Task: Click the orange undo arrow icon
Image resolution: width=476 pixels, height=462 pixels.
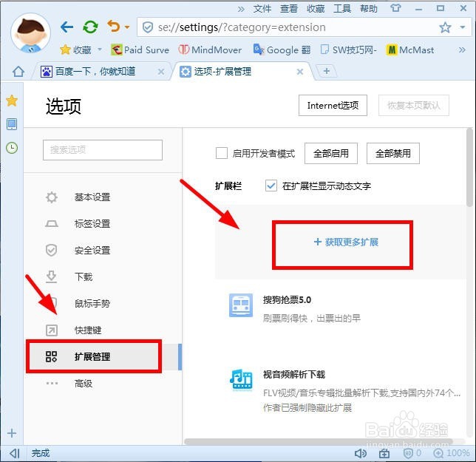Action: tap(114, 27)
